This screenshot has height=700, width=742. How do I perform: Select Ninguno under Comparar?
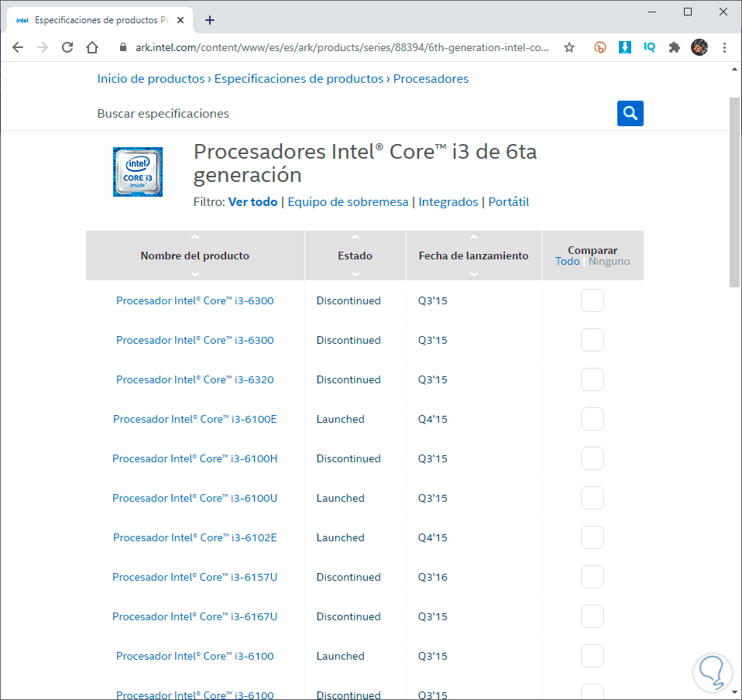[x=609, y=261]
